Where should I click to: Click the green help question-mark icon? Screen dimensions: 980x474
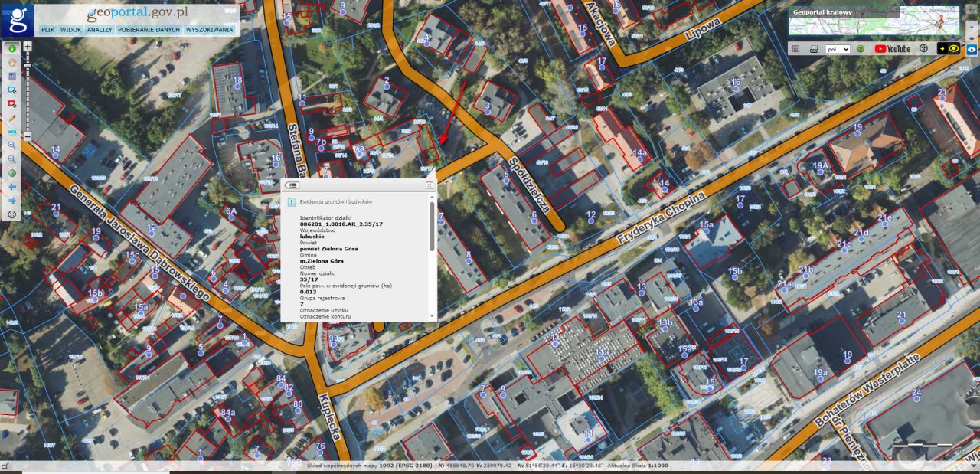pyautogui.click(x=861, y=48)
